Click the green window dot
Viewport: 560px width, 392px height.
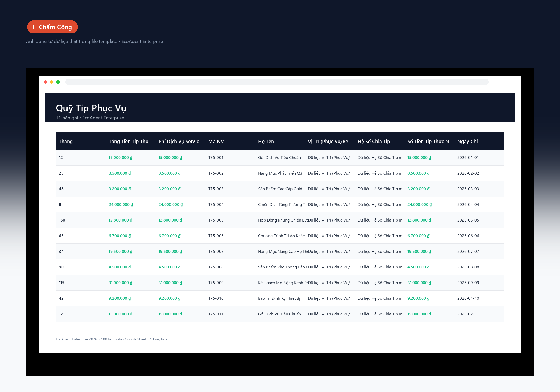[x=58, y=82]
